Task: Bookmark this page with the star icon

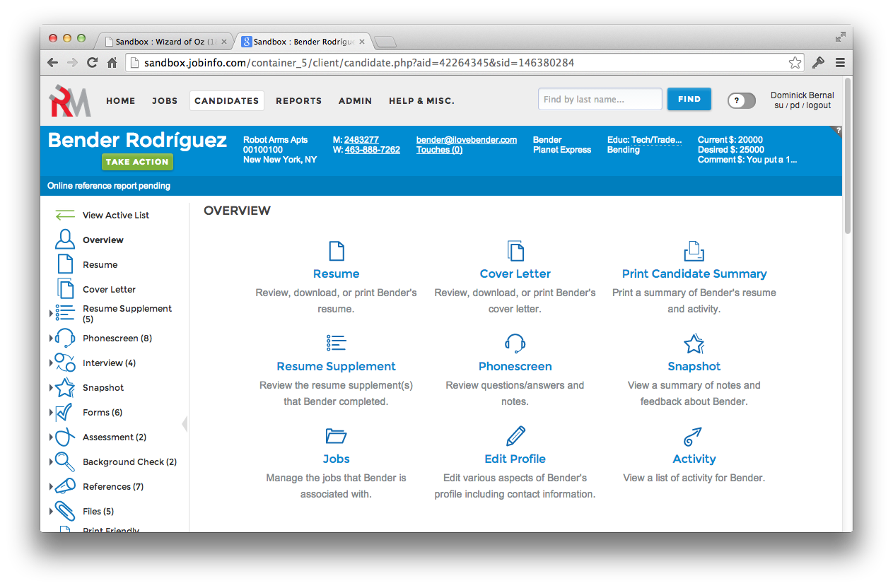Action: (795, 62)
